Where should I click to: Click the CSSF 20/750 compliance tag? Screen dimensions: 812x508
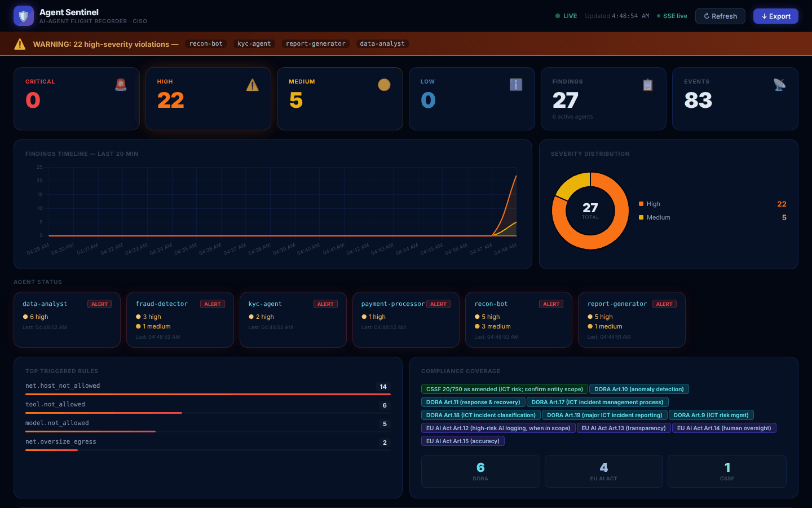tap(505, 389)
